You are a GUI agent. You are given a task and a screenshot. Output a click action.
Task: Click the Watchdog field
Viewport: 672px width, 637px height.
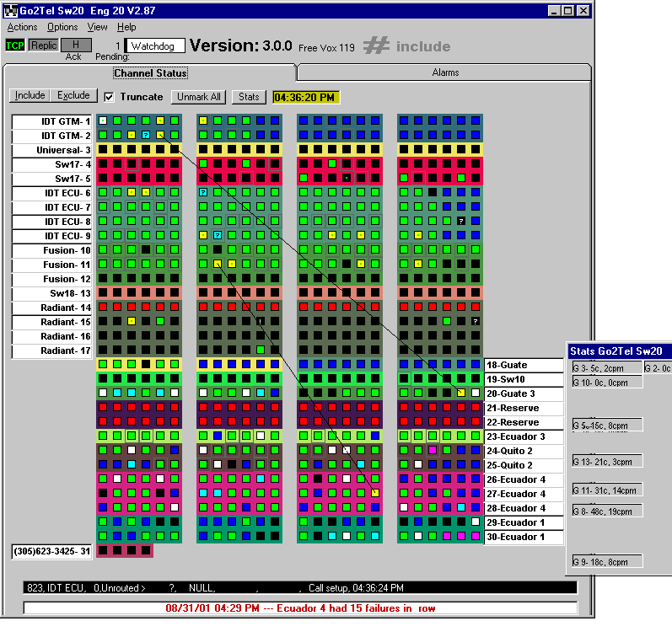[154, 45]
